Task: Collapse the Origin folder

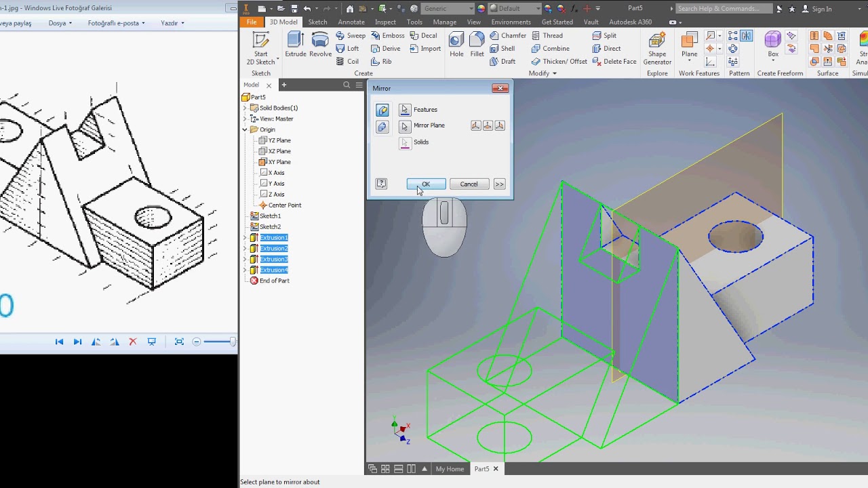Action: pyautogui.click(x=245, y=129)
